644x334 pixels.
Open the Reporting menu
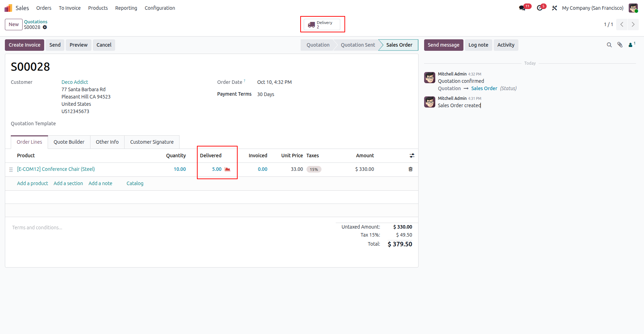click(x=126, y=8)
